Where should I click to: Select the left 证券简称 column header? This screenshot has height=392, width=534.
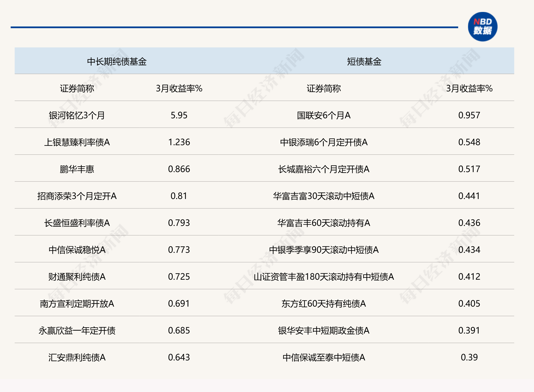pyautogui.click(x=77, y=88)
